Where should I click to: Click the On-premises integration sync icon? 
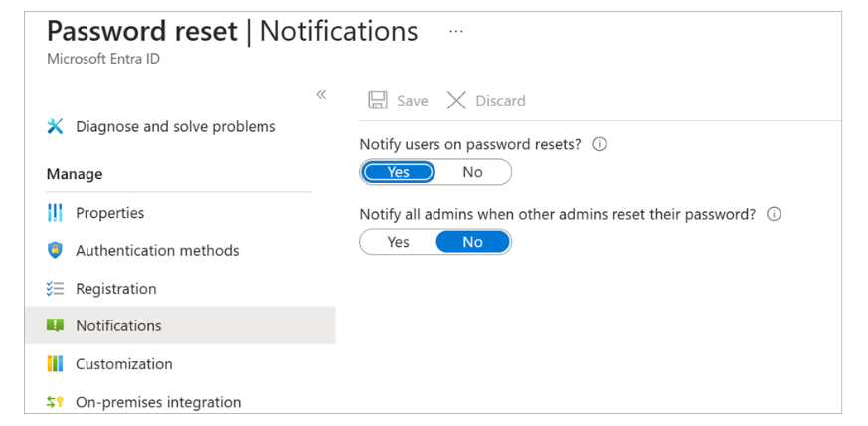[55, 402]
